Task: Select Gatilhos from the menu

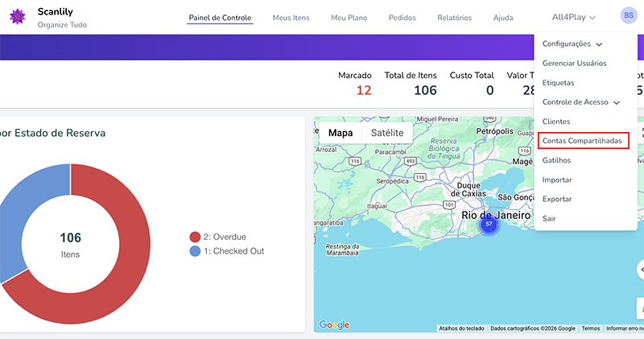Action: tap(556, 160)
